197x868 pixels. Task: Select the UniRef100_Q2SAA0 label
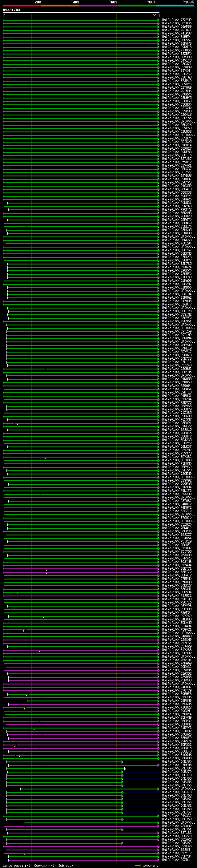pos(177,826)
